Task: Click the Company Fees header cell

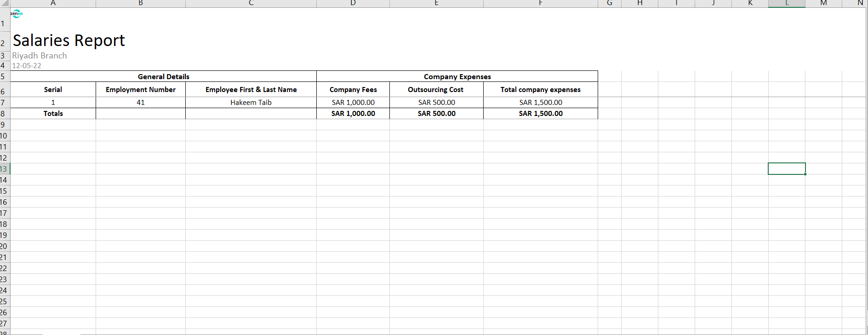Action: click(353, 89)
